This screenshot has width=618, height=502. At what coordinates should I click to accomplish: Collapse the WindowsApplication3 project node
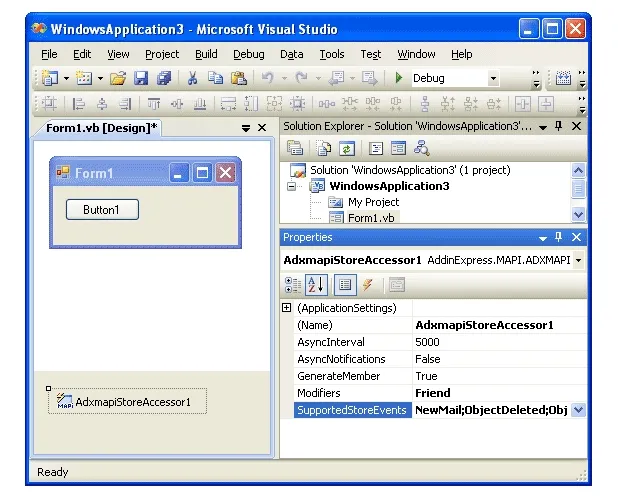[x=291, y=186]
